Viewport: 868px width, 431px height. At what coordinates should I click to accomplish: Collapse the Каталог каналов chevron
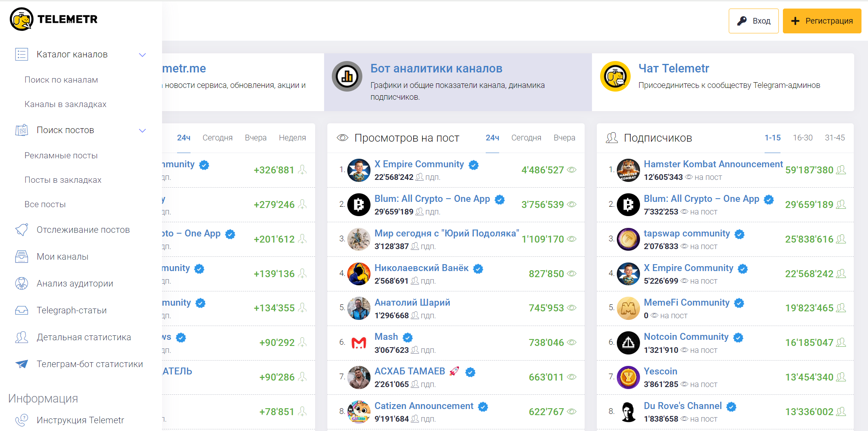pyautogui.click(x=142, y=55)
